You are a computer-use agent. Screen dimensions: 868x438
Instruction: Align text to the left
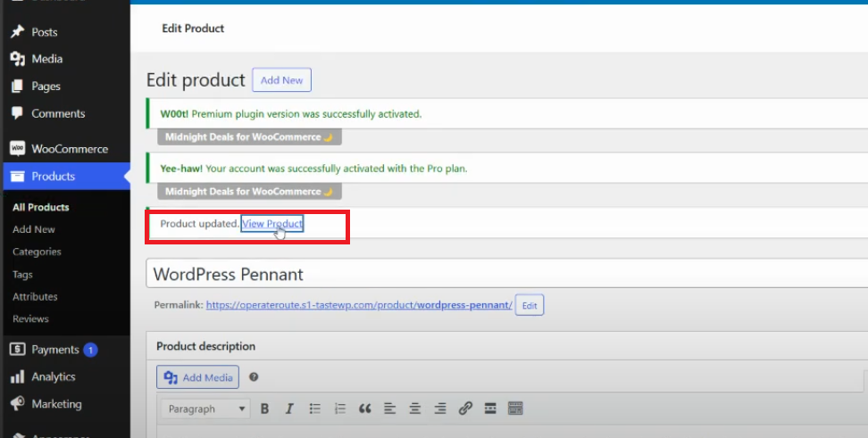[x=389, y=409]
